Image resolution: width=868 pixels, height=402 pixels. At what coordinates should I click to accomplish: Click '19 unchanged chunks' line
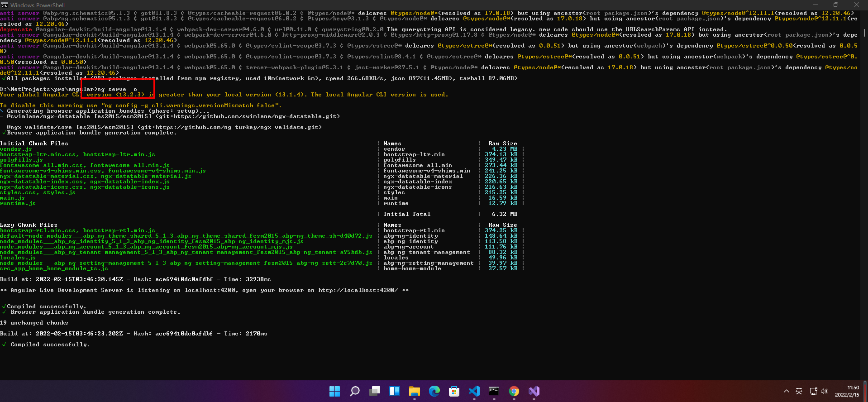tap(34, 323)
